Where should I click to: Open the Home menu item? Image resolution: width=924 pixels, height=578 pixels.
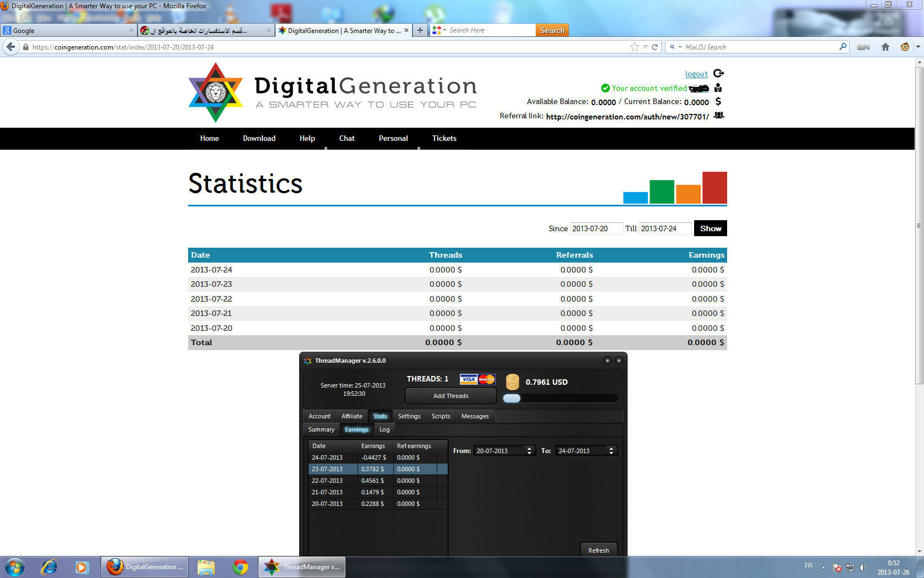pos(209,138)
